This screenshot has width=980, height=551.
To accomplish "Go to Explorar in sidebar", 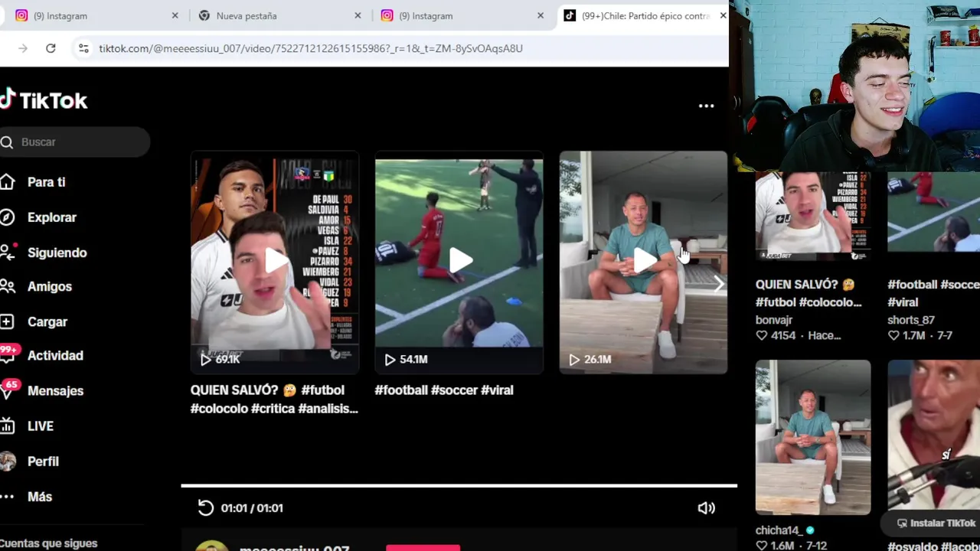I will click(51, 217).
